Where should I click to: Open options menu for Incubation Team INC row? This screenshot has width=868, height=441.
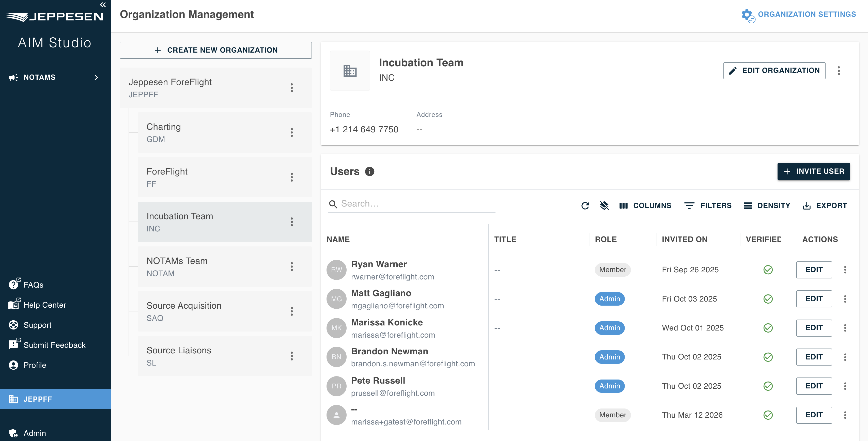(x=292, y=222)
